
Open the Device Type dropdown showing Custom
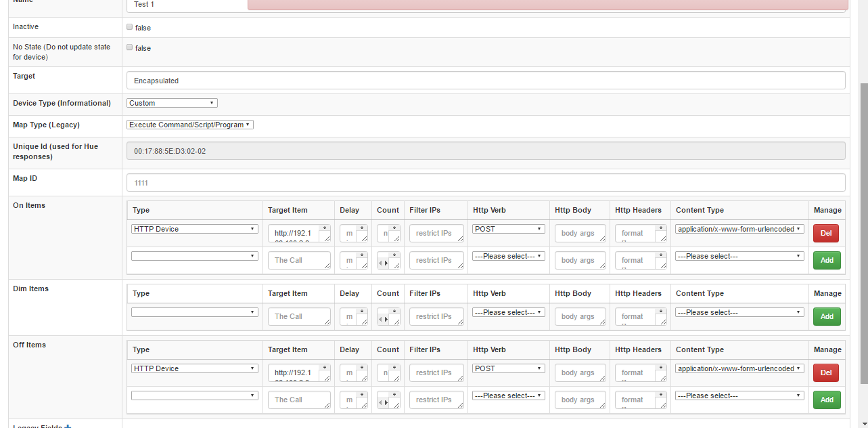(172, 103)
